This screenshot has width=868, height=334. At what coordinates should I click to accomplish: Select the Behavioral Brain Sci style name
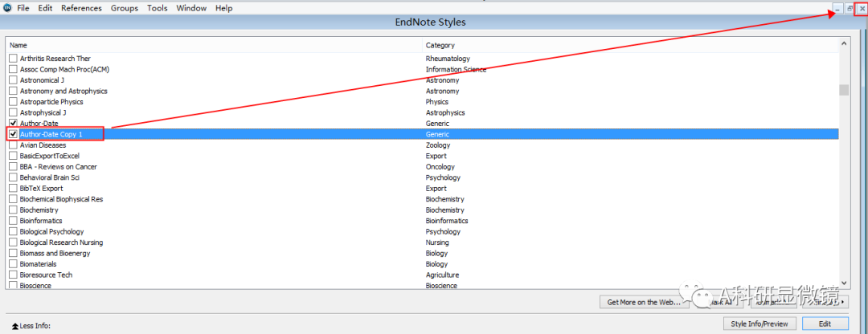pyautogui.click(x=49, y=177)
